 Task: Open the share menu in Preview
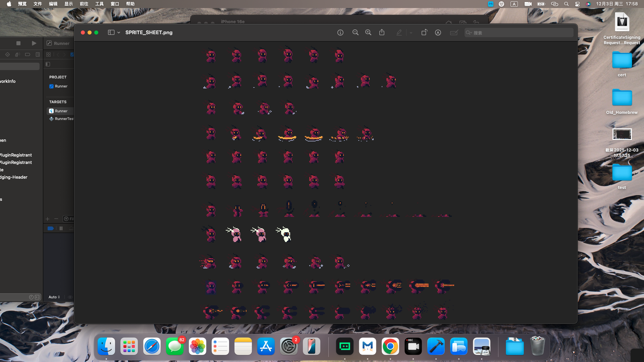point(382,33)
